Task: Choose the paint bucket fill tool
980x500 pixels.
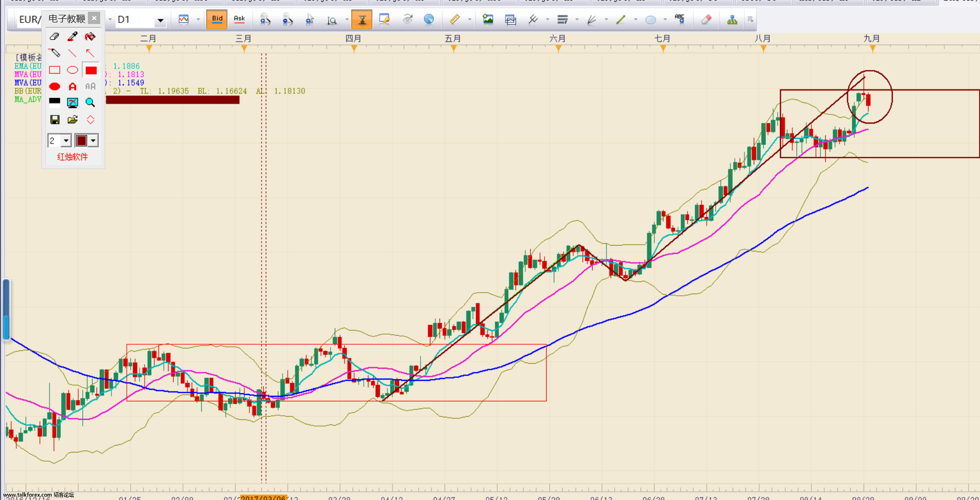Action: [90, 36]
